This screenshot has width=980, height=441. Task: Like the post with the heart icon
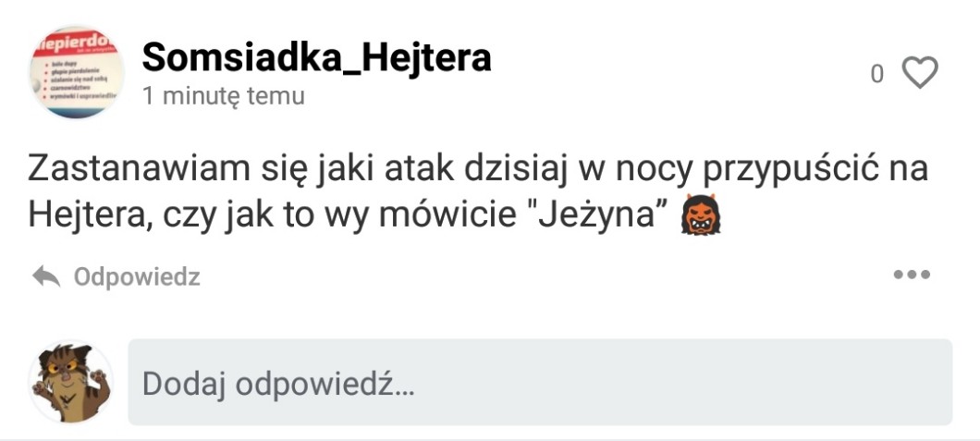(920, 73)
